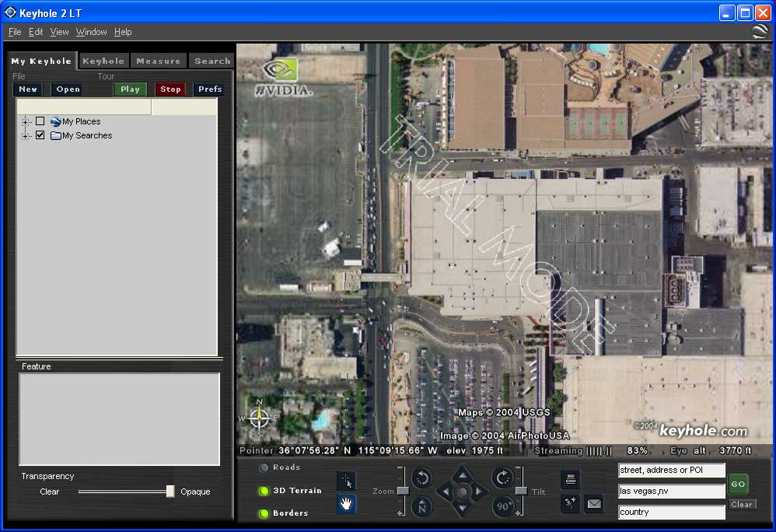Select the My Keyhole tab
Viewport: 776px width, 532px height.
pyautogui.click(x=41, y=61)
